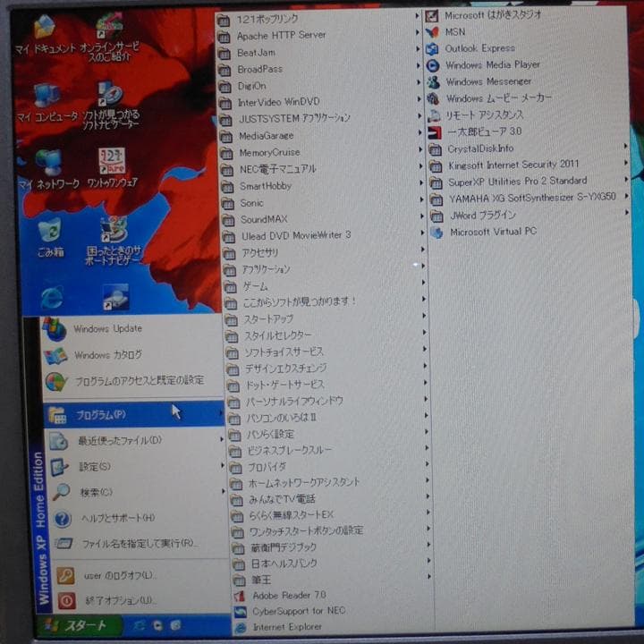Click the Windows カタログ icon
Screen dimensions: 644x644
[55, 356]
